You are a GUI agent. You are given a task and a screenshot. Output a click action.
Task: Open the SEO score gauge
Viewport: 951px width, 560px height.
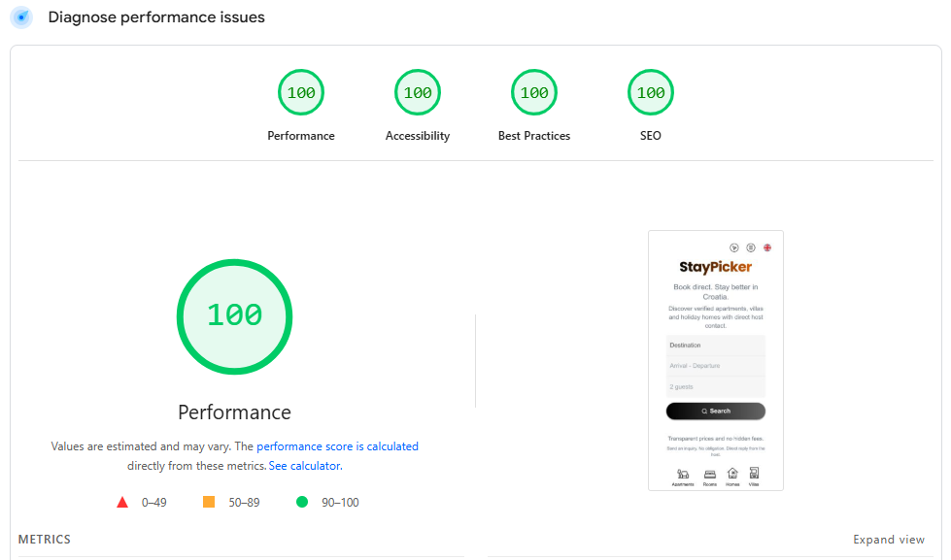click(651, 93)
